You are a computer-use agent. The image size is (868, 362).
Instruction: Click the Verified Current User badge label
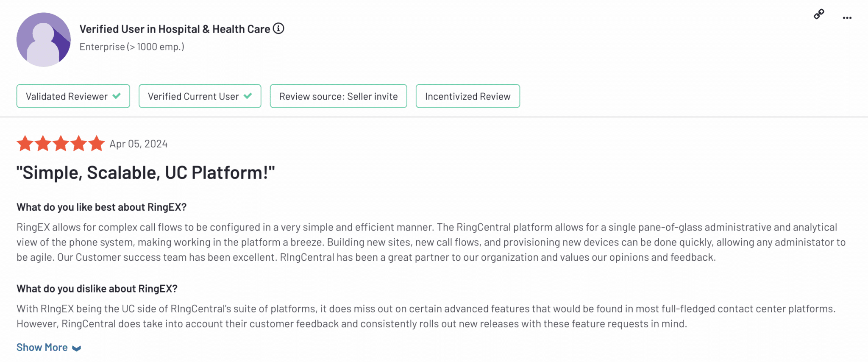tap(193, 97)
